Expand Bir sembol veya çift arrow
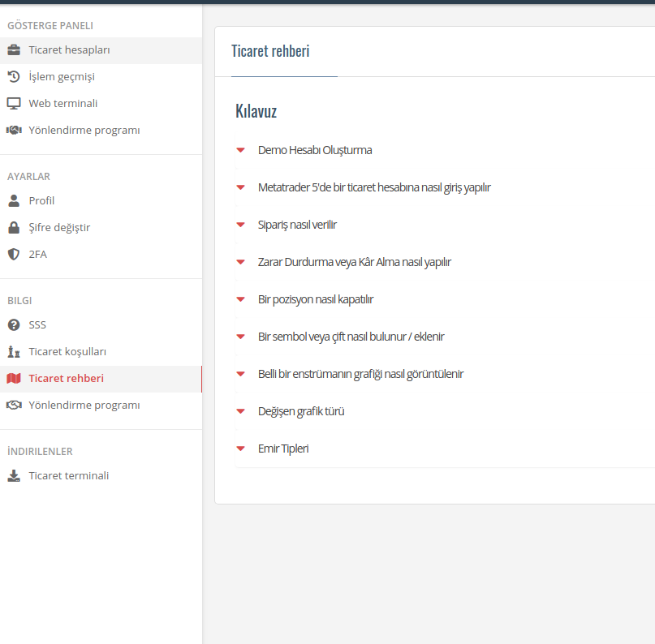655x644 pixels. pyautogui.click(x=240, y=337)
